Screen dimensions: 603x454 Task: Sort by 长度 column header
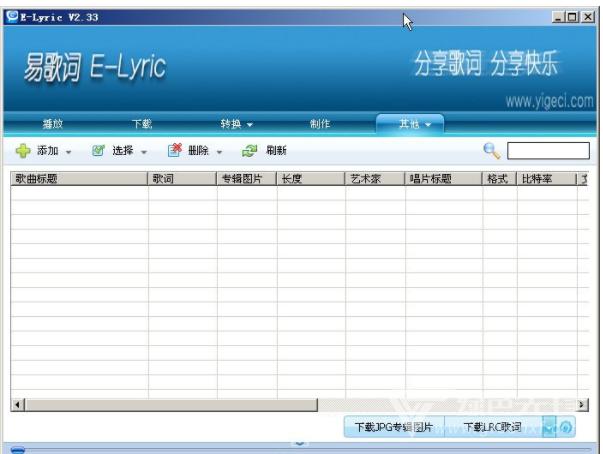coord(311,179)
